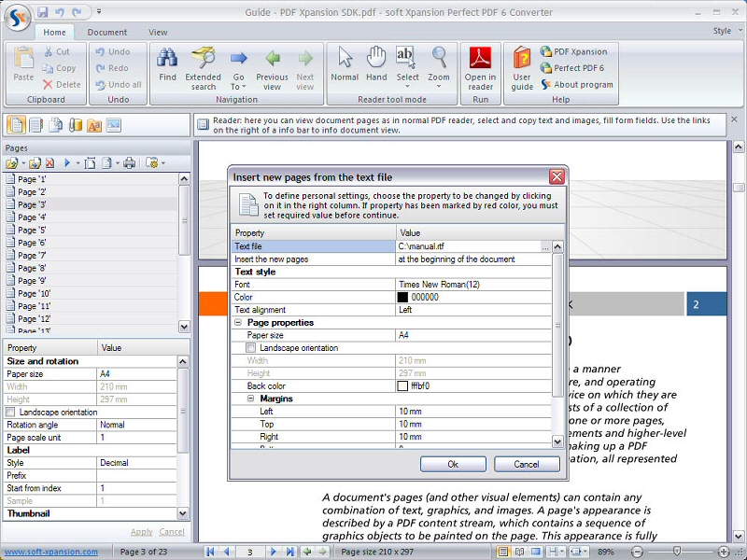Collapse the Margins group in dialog

click(251, 399)
